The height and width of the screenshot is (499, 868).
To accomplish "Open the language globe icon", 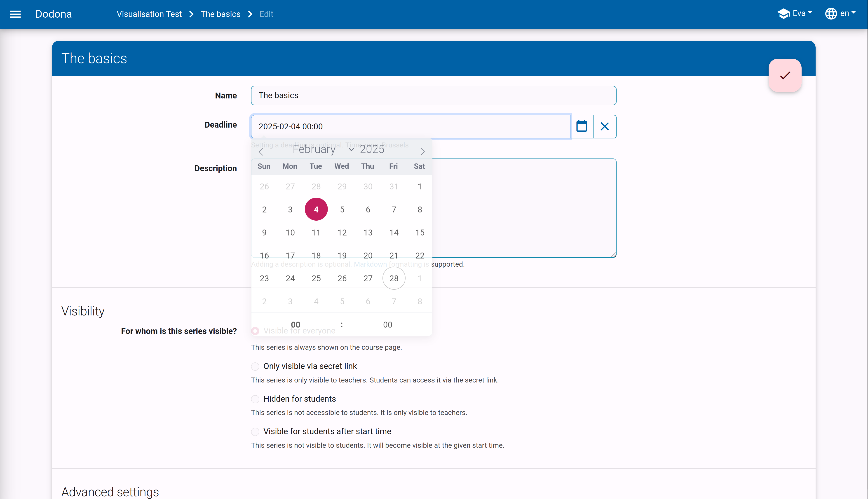I will click(x=831, y=14).
